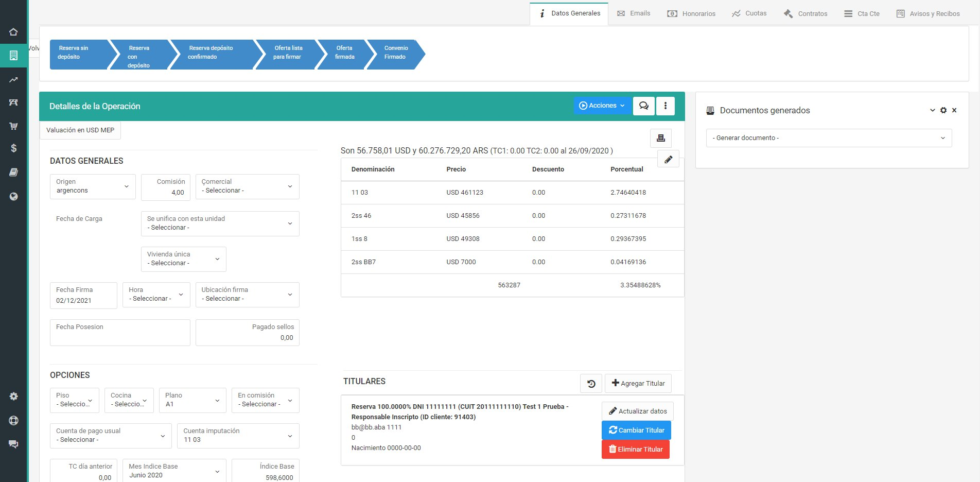Select the building icon in sidebar
The height and width of the screenshot is (482, 980).
[x=13, y=55]
